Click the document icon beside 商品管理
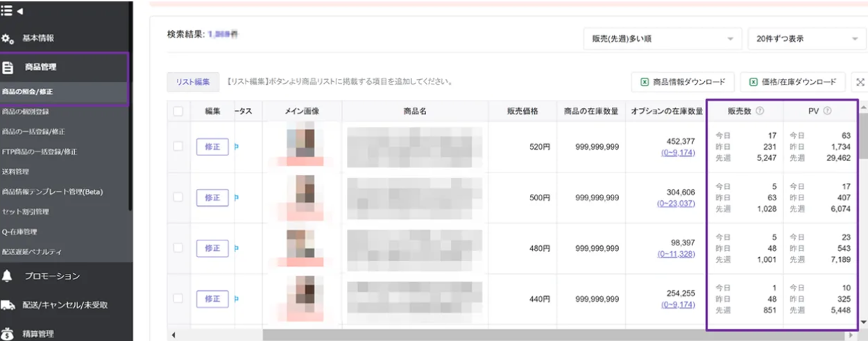The width and height of the screenshot is (868, 341). 8,68
